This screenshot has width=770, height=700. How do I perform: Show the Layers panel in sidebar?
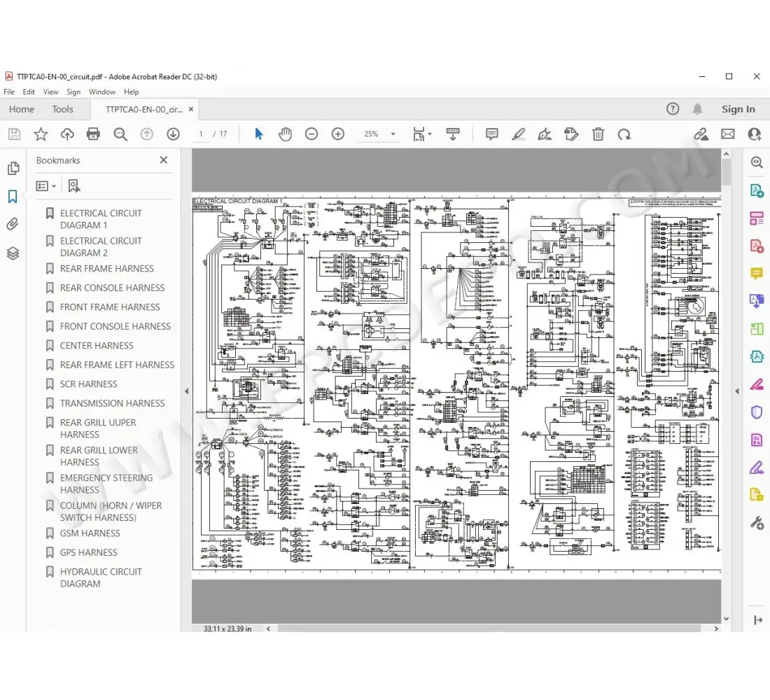tap(13, 253)
